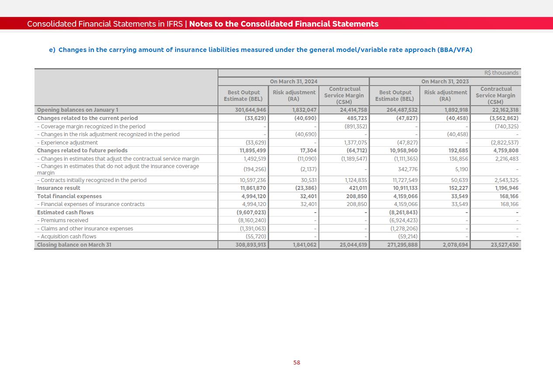Click 'Opening balances on January 1' row label
Screen dimensions: 553x392
(77, 110)
